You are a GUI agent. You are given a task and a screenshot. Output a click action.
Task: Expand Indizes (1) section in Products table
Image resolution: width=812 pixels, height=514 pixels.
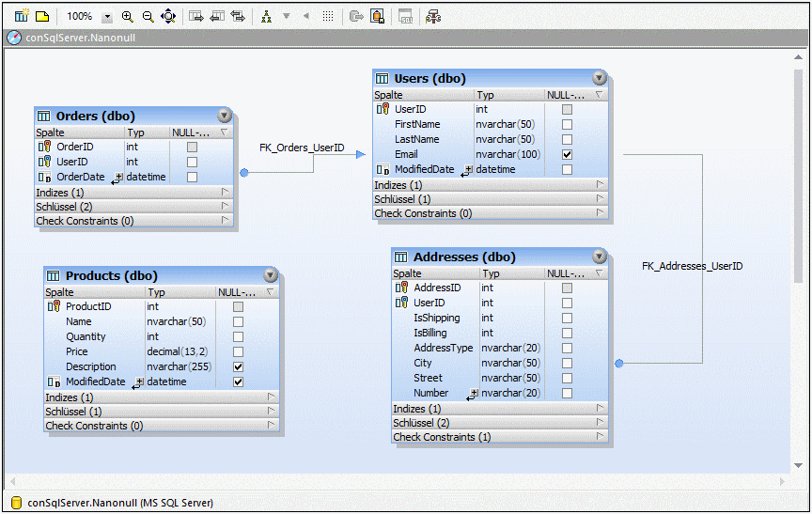[271, 397]
